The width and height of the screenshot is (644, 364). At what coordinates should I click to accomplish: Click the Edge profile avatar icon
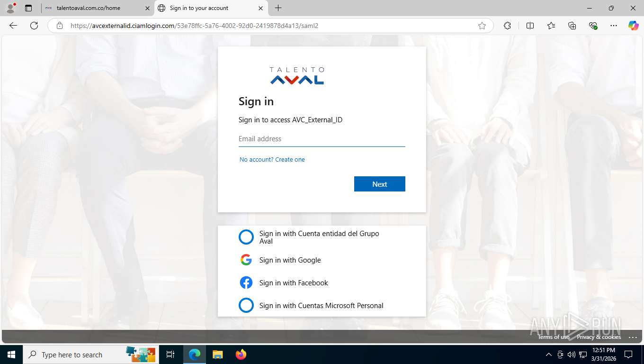tap(10, 8)
